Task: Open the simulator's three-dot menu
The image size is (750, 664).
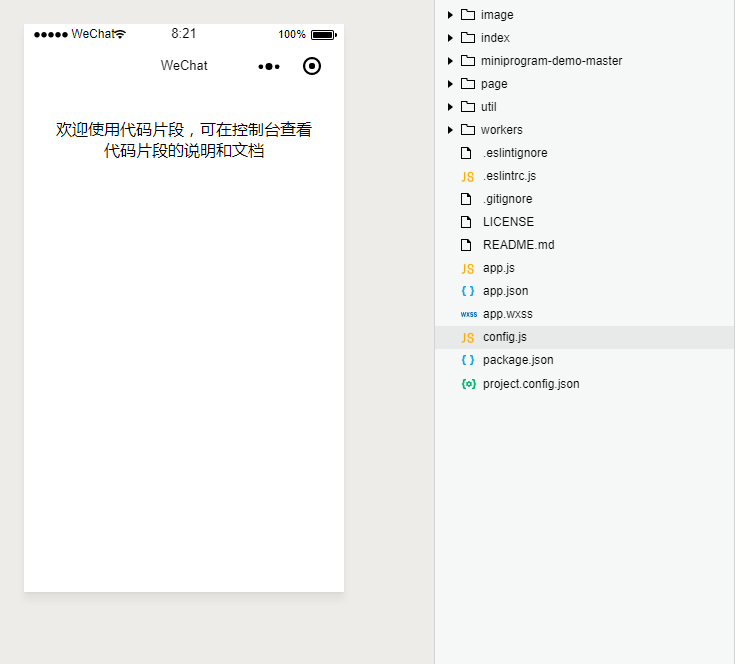Action: point(269,66)
